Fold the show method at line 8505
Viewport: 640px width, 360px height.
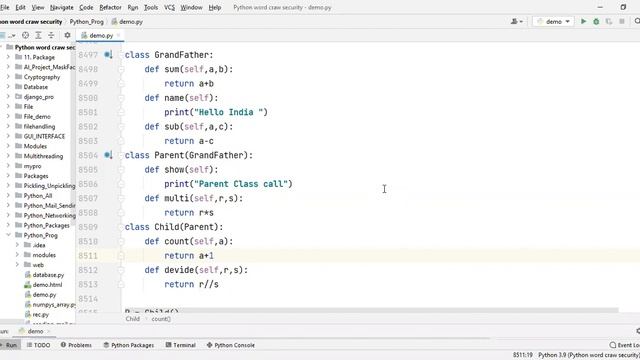tap(121, 169)
